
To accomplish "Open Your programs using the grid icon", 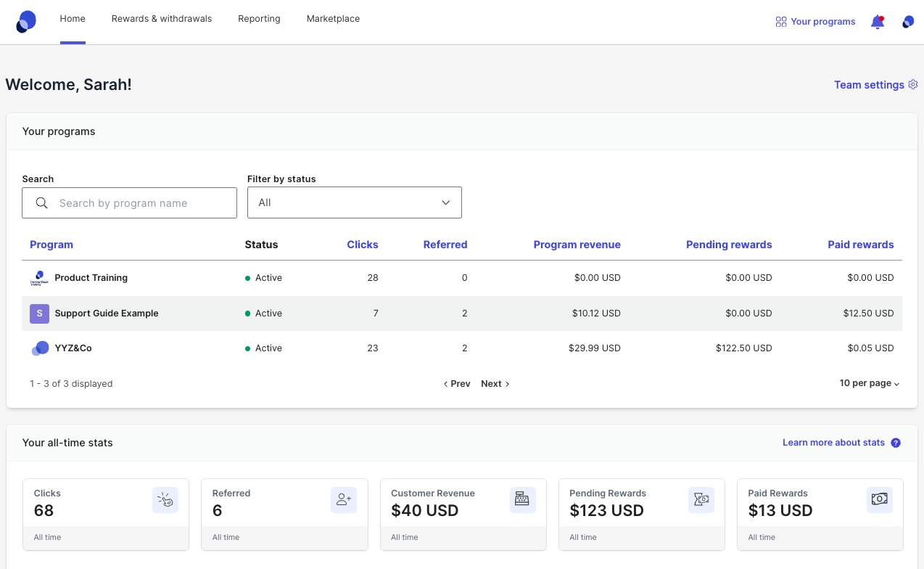I will [780, 22].
